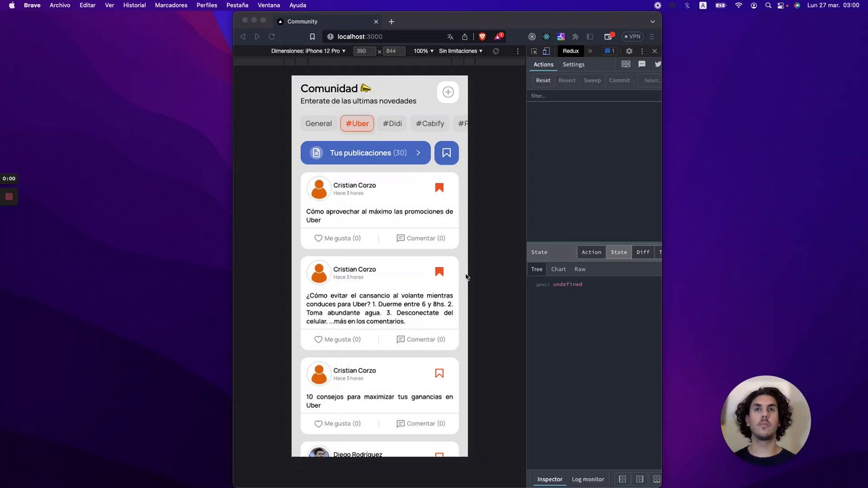Select the #Didi category chip

point(392,123)
